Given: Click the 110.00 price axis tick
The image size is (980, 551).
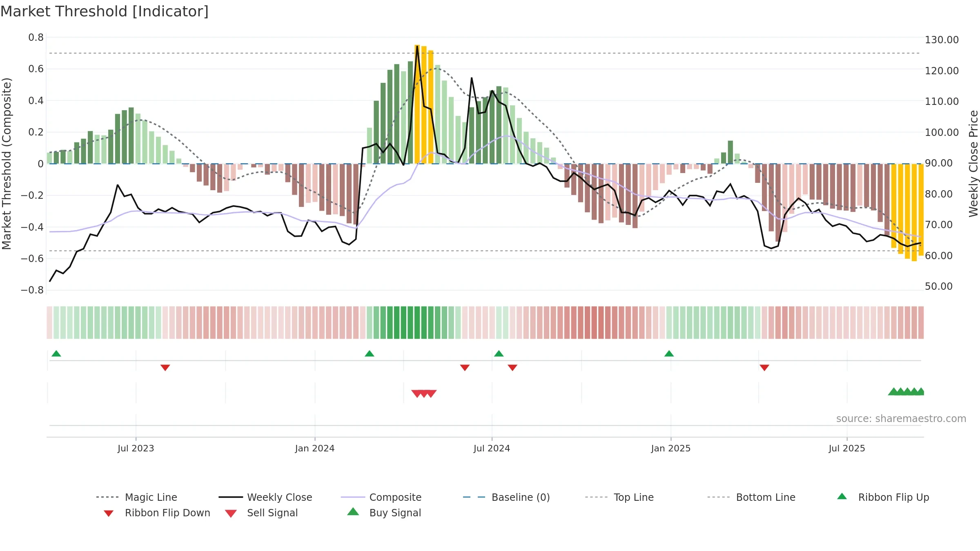Looking at the screenshot, I should (x=942, y=101).
